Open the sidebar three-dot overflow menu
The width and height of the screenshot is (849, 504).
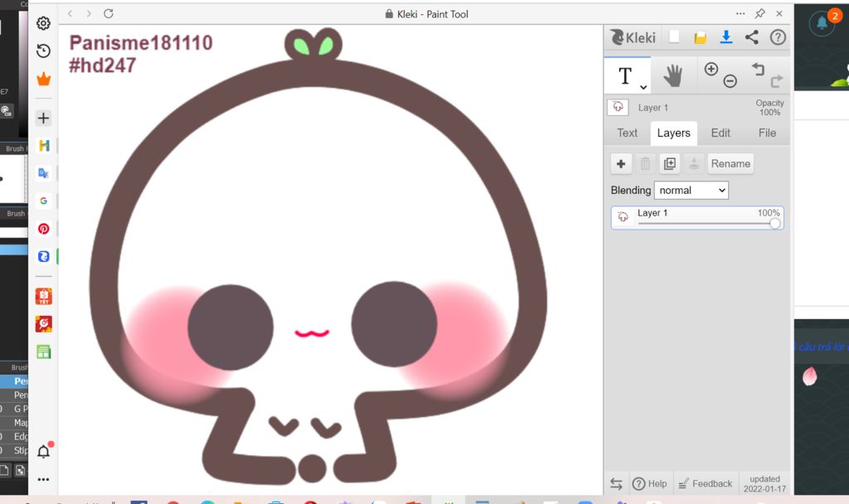pyautogui.click(x=43, y=479)
